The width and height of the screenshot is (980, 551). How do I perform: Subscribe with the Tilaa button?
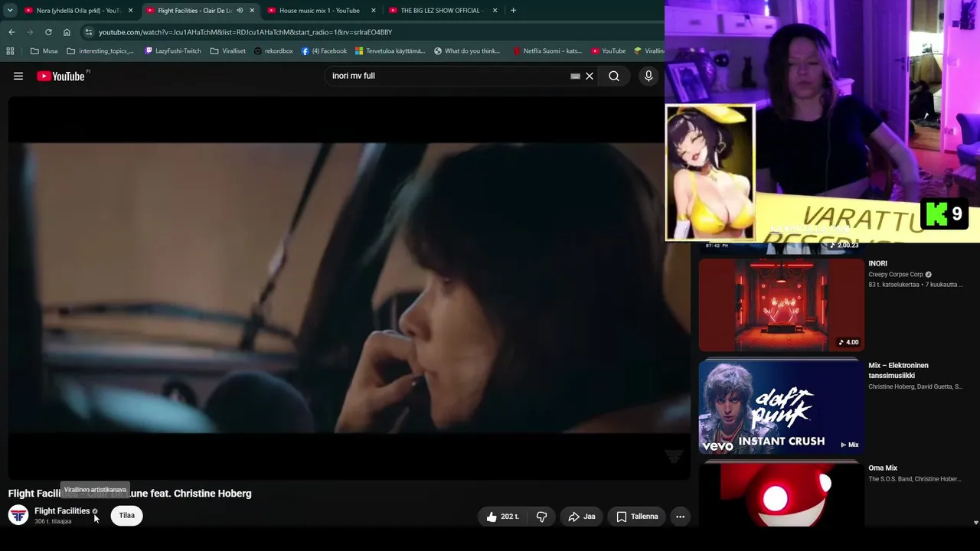click(x=127, y=516)
